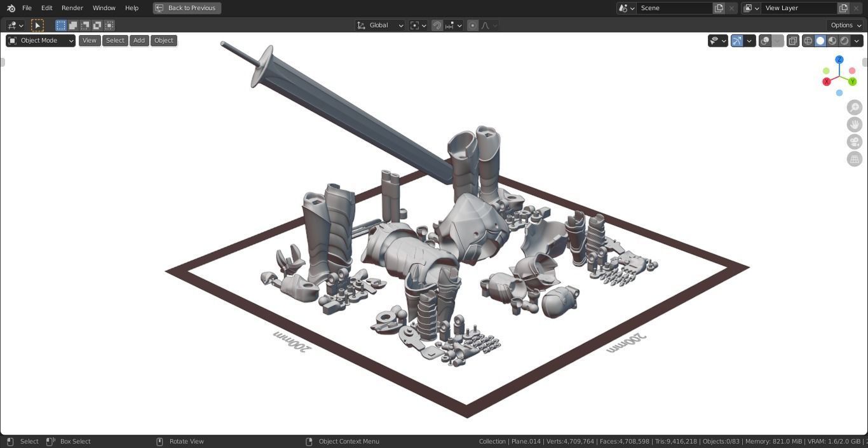Click the Z axis on navigation gizmo
This screenshot has height=448, width=868.
839,60
